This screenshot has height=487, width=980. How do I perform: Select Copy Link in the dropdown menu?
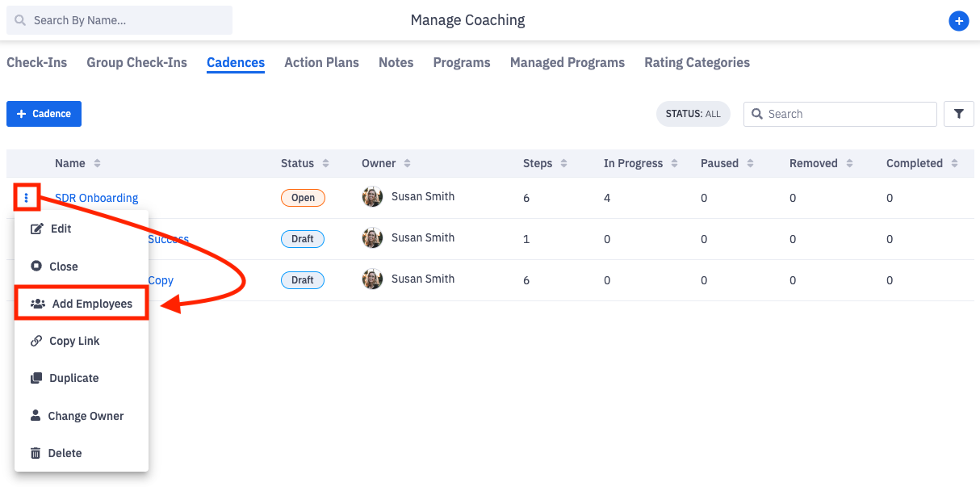click(74, 341)
